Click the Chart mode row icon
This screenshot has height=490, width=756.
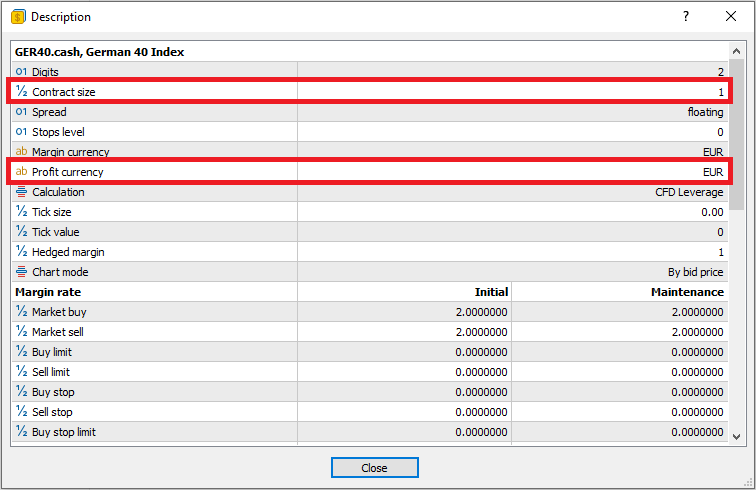pyautogui.click(x=21, y=272)
